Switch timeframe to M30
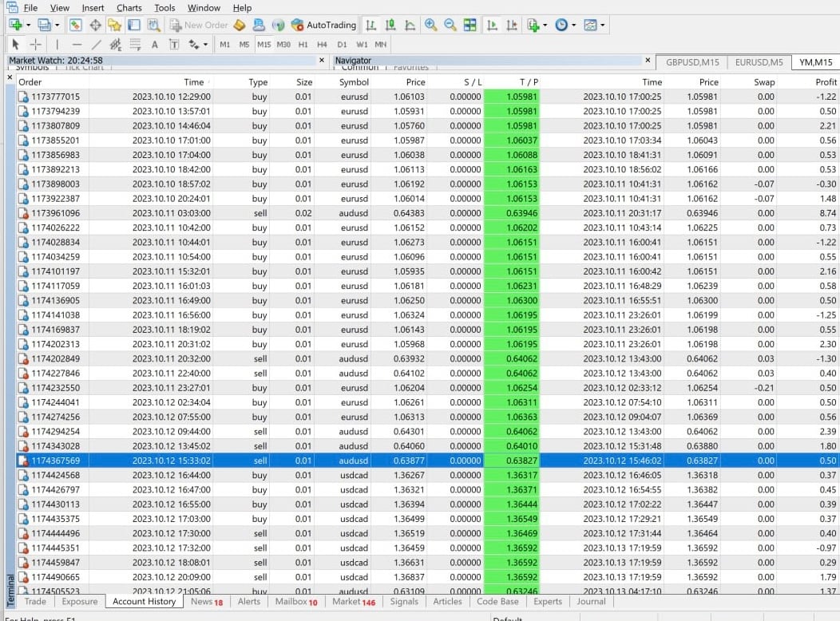This screenshot has height=621, width=840. pyautogui.click(x=283, y=45)
